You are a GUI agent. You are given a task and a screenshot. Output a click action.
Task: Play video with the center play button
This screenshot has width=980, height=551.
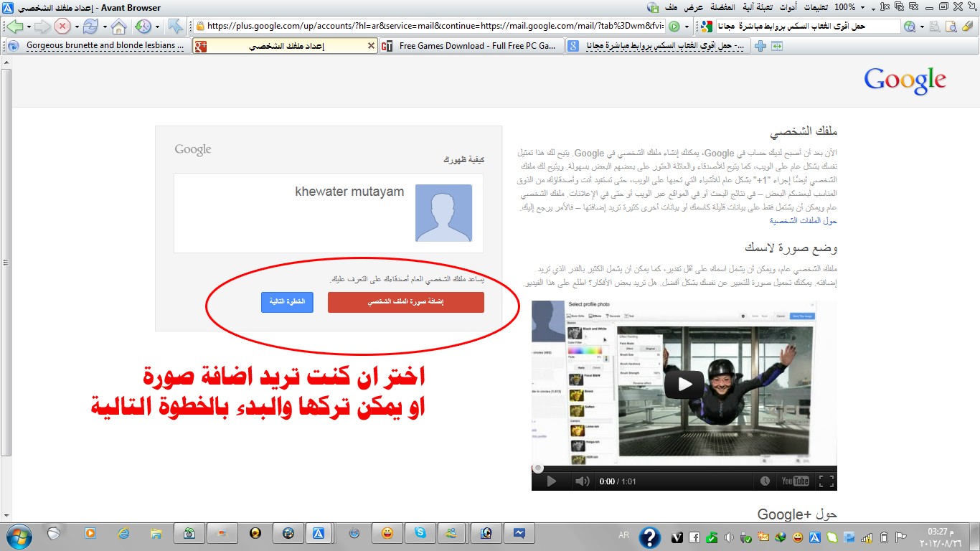[684, 385]
